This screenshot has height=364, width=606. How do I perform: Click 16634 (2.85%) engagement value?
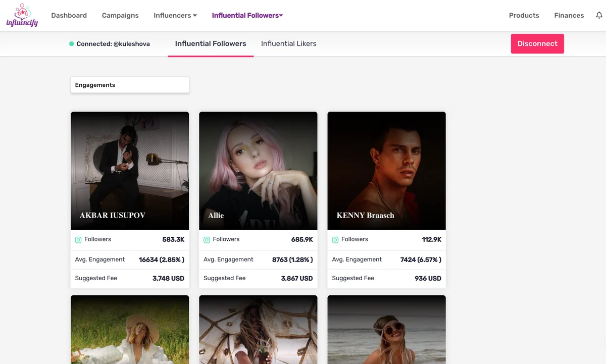pos(162,259)
